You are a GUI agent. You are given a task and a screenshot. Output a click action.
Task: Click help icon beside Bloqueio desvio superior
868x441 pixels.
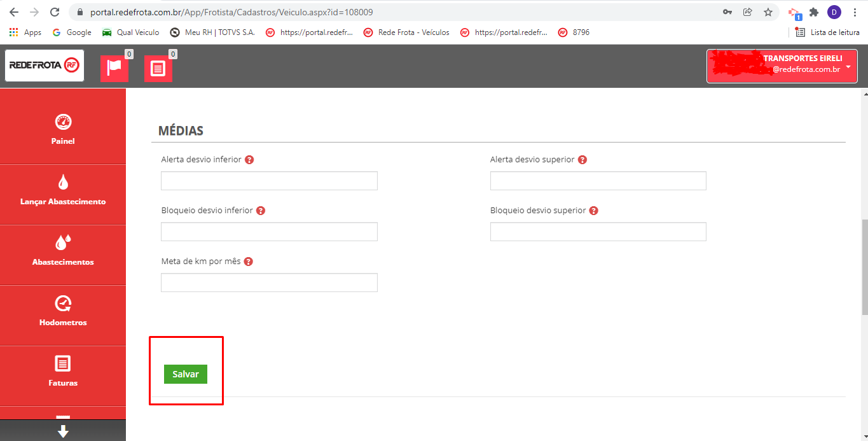click(594, 211)
